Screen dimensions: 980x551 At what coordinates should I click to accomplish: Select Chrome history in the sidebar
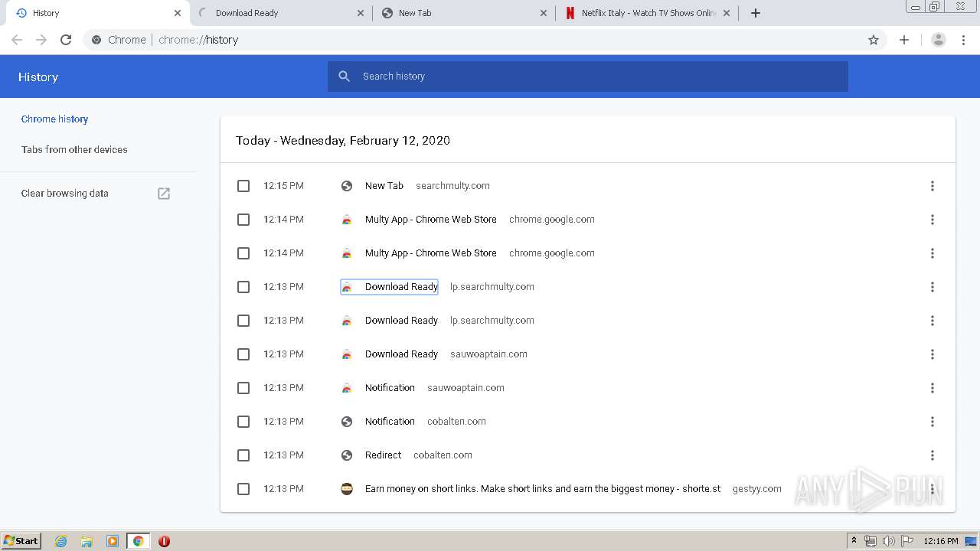pyautogui.click(x=54, y=119)
